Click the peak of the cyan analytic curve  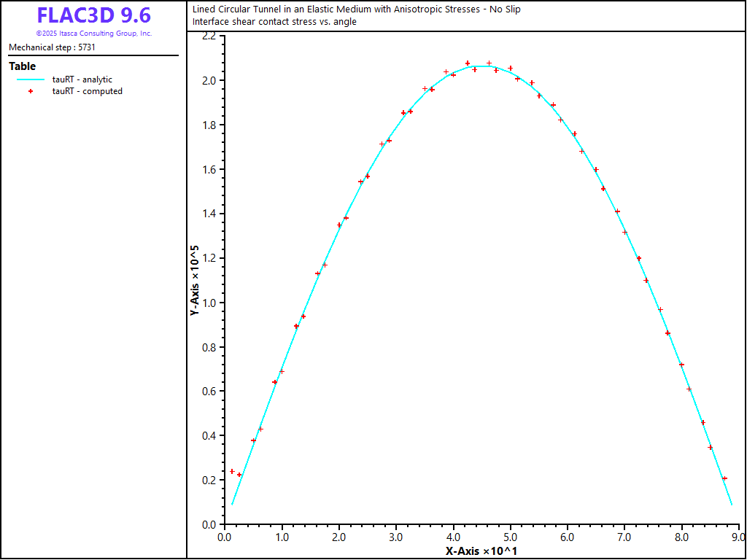click(481, 66)
